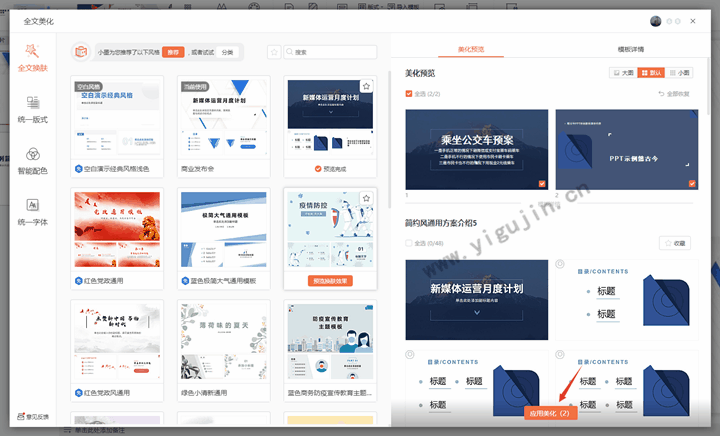
Task: Open the user avatar profile
Action: 655,21
